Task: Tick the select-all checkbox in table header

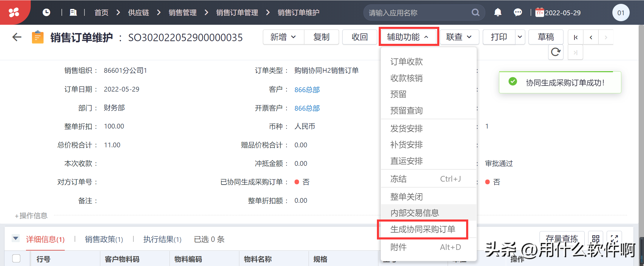Action: click(x=16, y=258)
